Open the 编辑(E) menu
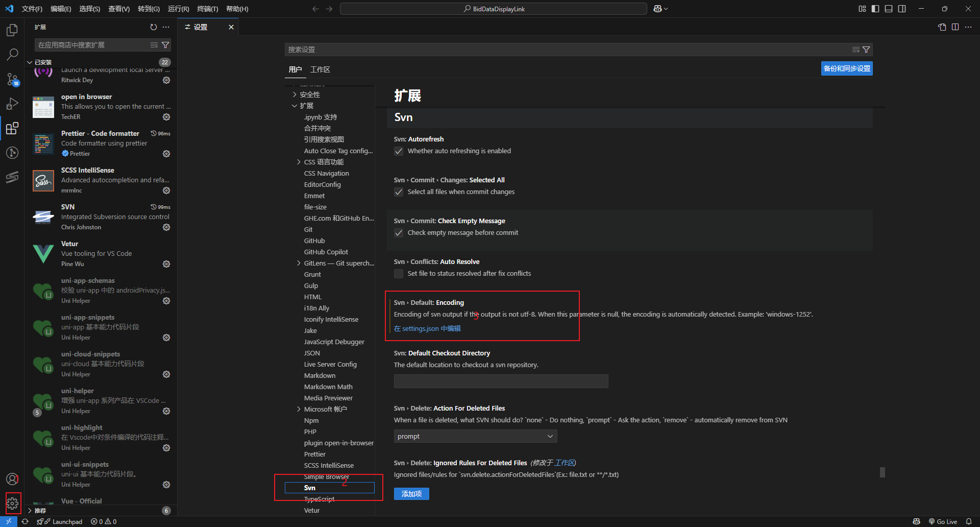This screenshot has height=527, width=980. coord(61,9)
